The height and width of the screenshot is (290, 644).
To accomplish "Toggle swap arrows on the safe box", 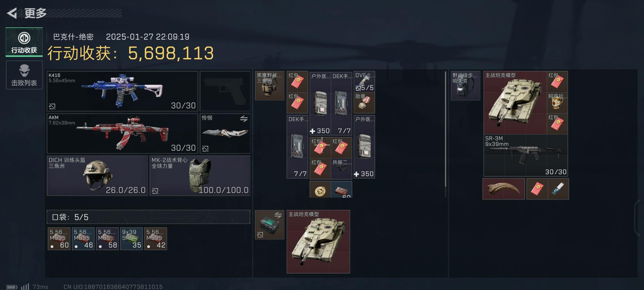I will pyautogui.click(x=278, y=215).
